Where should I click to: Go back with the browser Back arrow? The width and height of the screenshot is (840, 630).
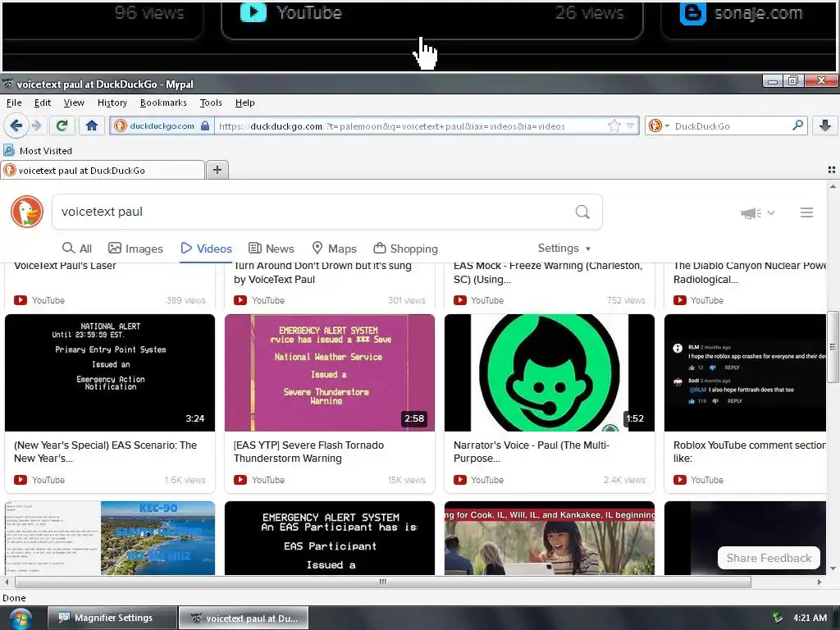click(x=16, y=126)
